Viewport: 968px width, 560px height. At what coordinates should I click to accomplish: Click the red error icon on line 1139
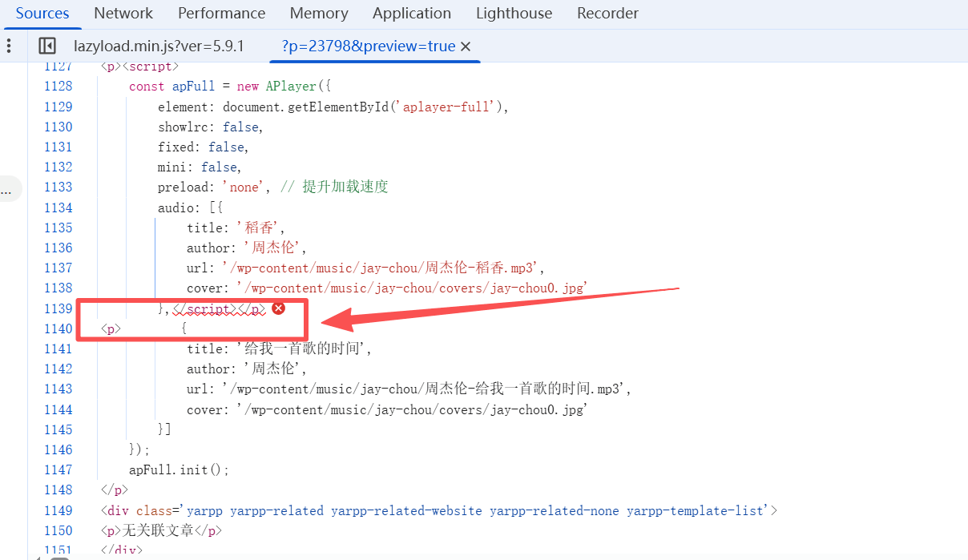click(x=278, y=308)
